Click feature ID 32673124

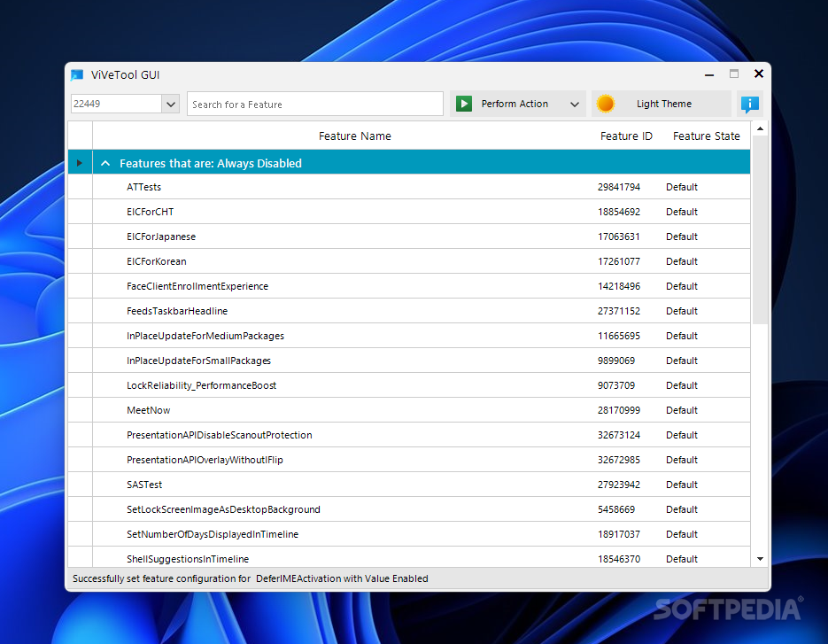click(x=619, y=435)
